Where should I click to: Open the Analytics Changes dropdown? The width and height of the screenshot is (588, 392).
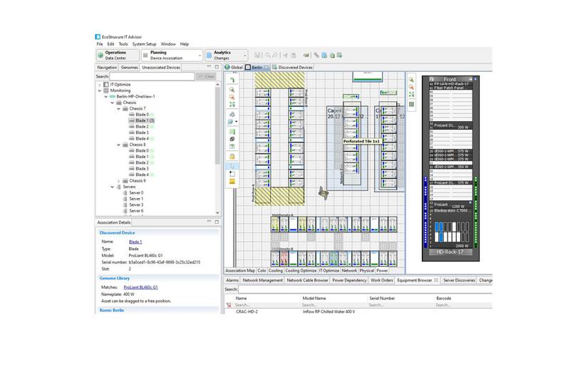(x=245, y=56)
